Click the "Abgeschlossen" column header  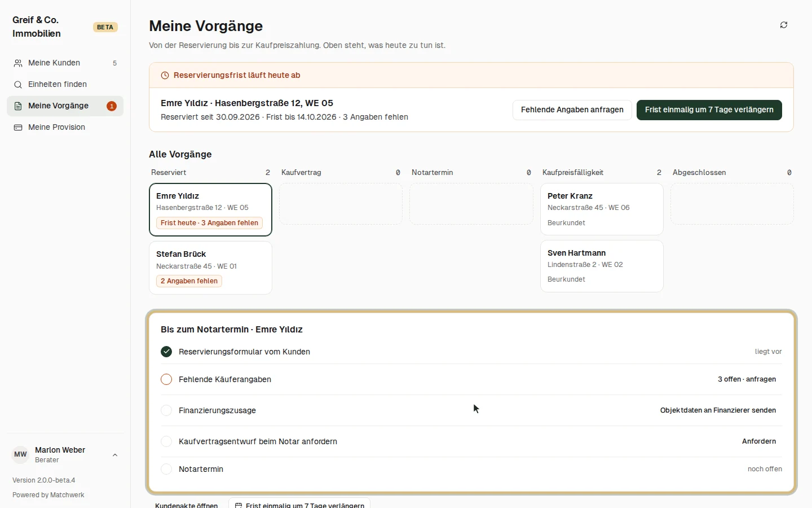click(699, 173)
